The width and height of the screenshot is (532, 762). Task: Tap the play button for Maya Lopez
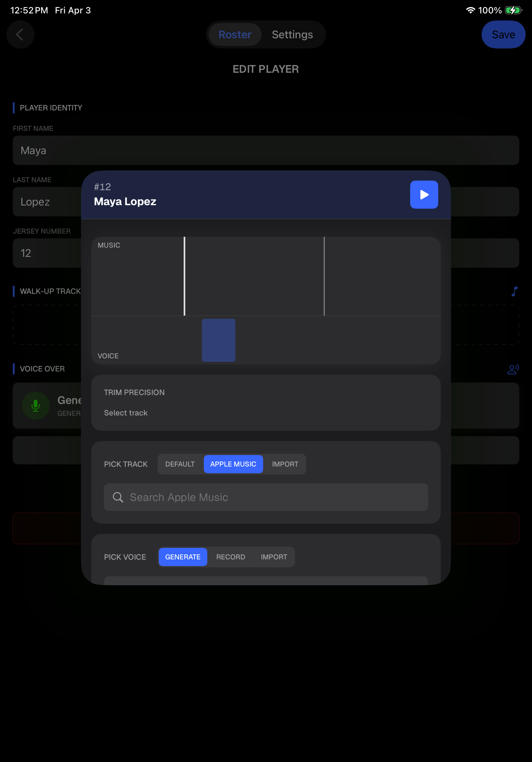tap(424, 195)
